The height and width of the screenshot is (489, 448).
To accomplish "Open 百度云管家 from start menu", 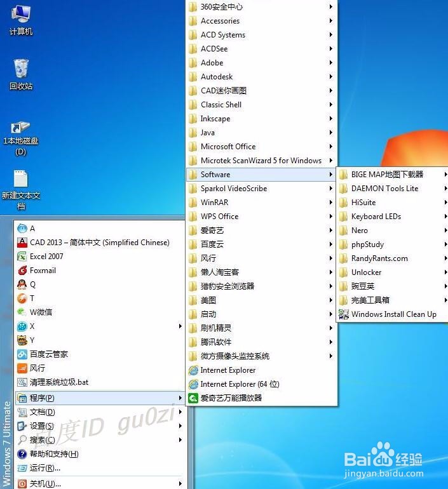I will click(x=100, y=354).
